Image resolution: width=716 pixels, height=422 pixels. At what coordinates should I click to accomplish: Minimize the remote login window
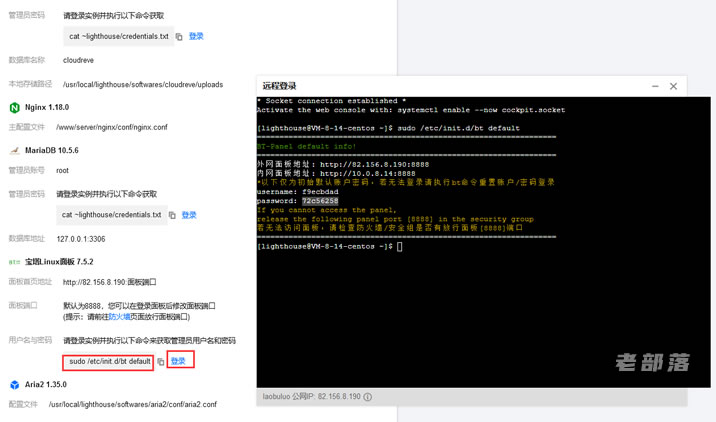pyautogui.click(x=655, y=86)
